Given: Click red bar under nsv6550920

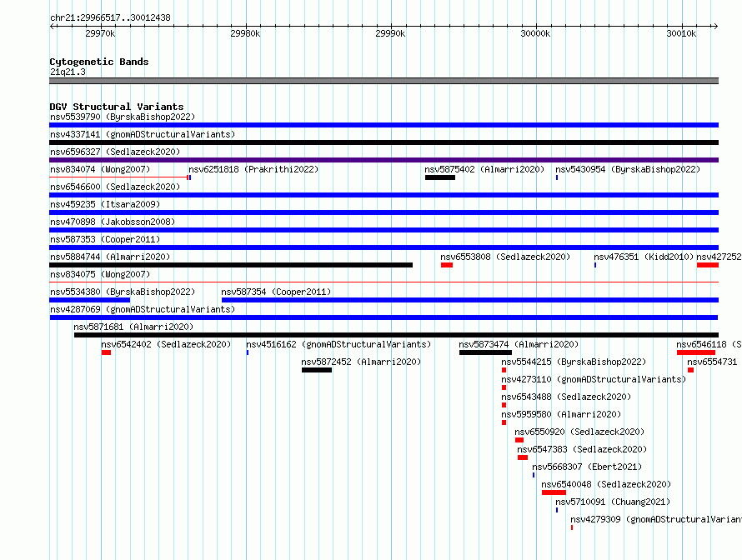Looking at the screenshot, I should (519, 440).
